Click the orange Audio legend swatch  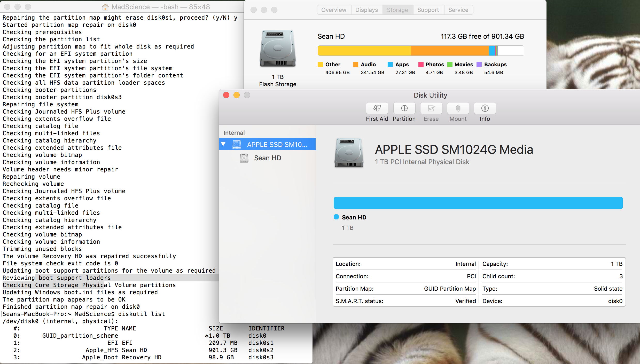point(356,65)
